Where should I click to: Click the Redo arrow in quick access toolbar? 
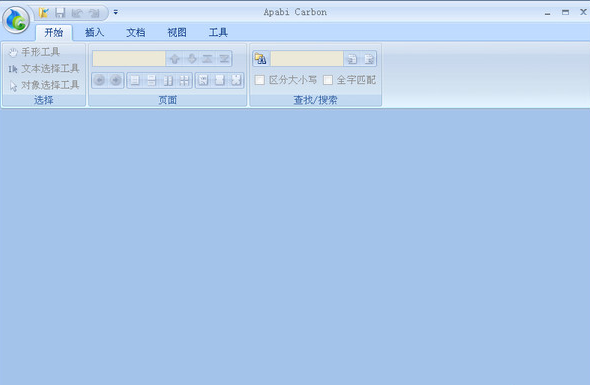94,14
